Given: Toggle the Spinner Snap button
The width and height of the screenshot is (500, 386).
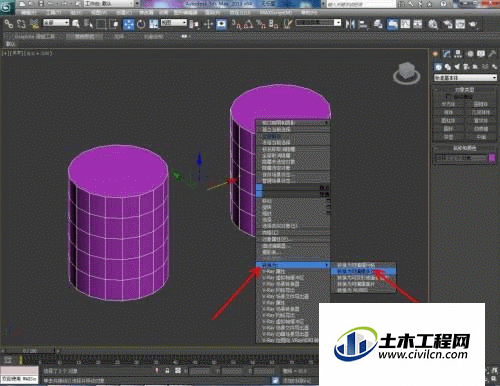Looking at the screenshot, I should [x=274, y=24].
